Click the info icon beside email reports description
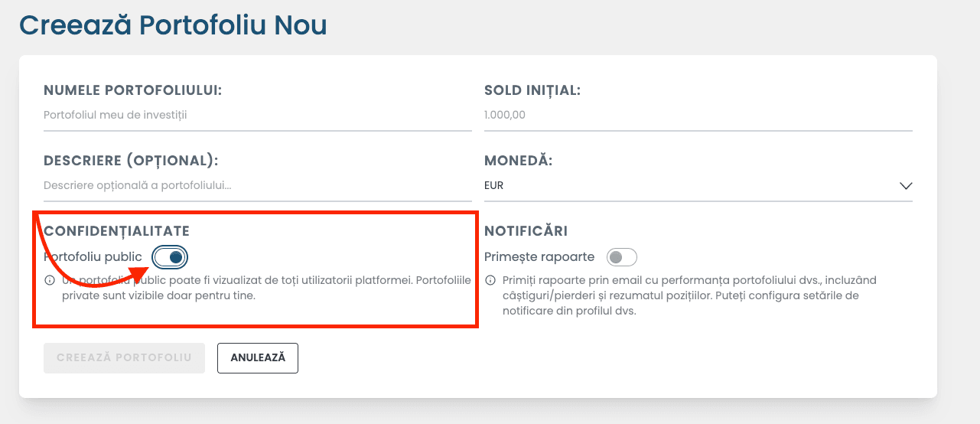The height and width of the screenshot is (424, 980). (x=490, y=280)
